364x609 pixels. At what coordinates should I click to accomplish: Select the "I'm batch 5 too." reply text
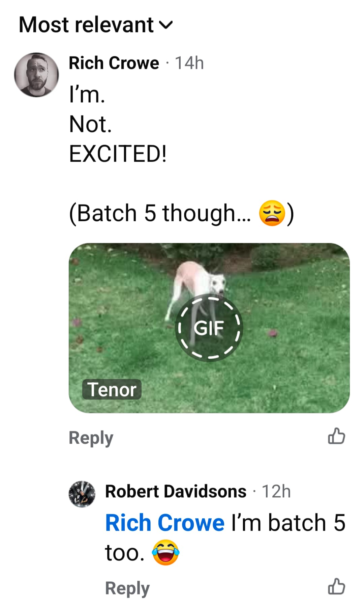click(225, 537)
